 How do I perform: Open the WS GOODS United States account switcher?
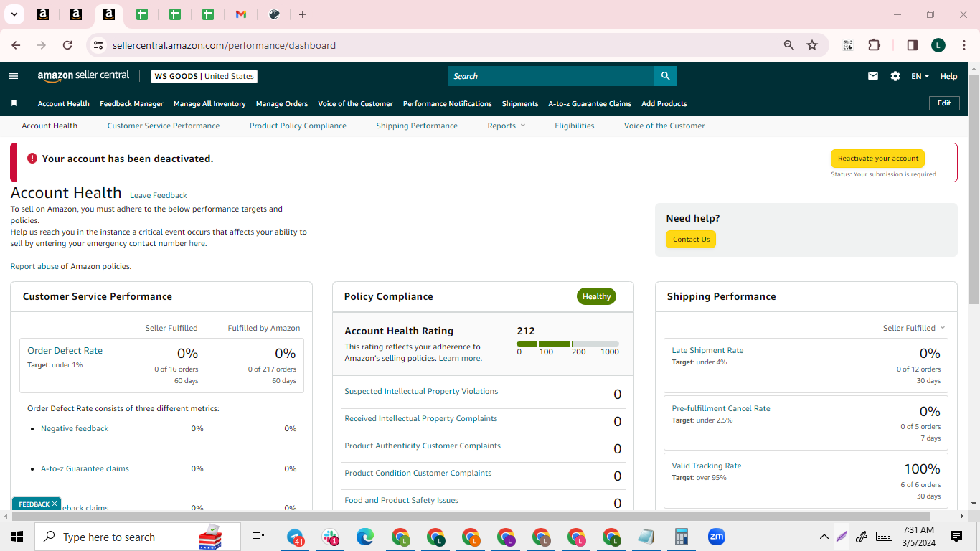pyautogui.click(x=204, y=76)
